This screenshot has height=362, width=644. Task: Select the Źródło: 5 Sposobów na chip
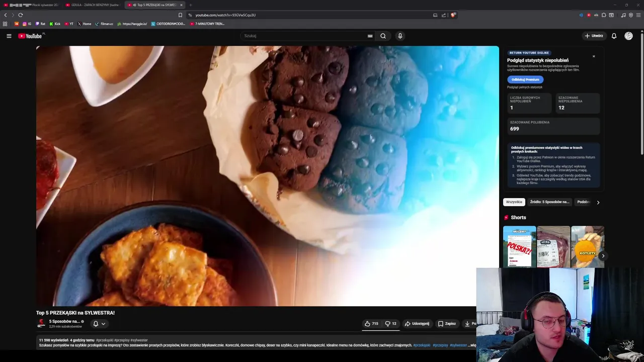coord(549,202)
